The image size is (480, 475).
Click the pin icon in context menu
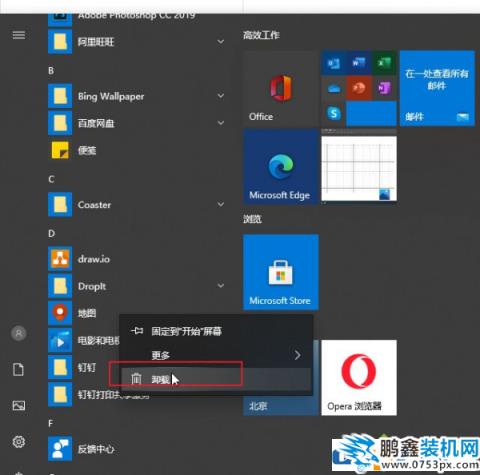[x=137, y=331]
